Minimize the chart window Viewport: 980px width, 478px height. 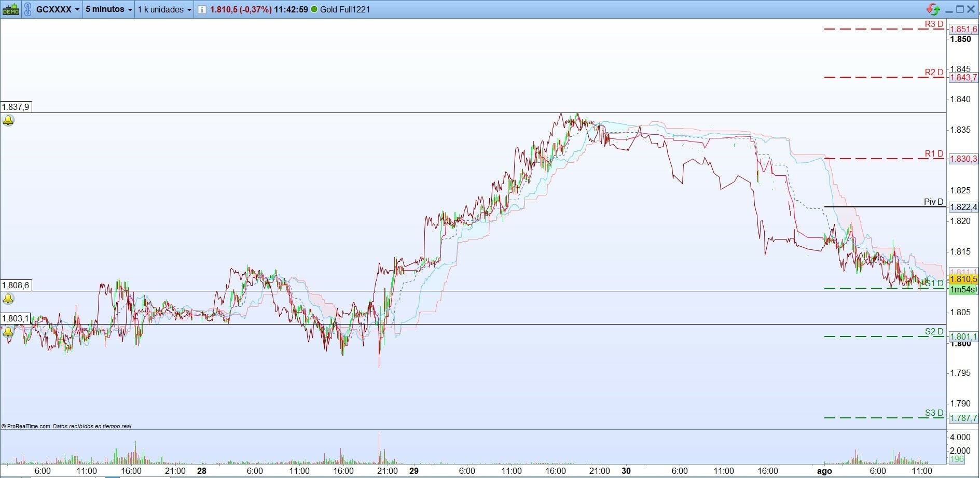[x=949, y=9]
